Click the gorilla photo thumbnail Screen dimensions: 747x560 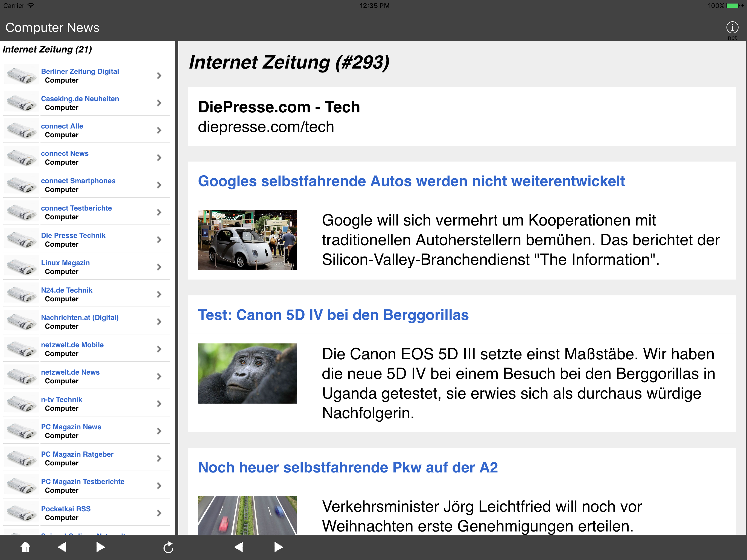coord(247,373)
